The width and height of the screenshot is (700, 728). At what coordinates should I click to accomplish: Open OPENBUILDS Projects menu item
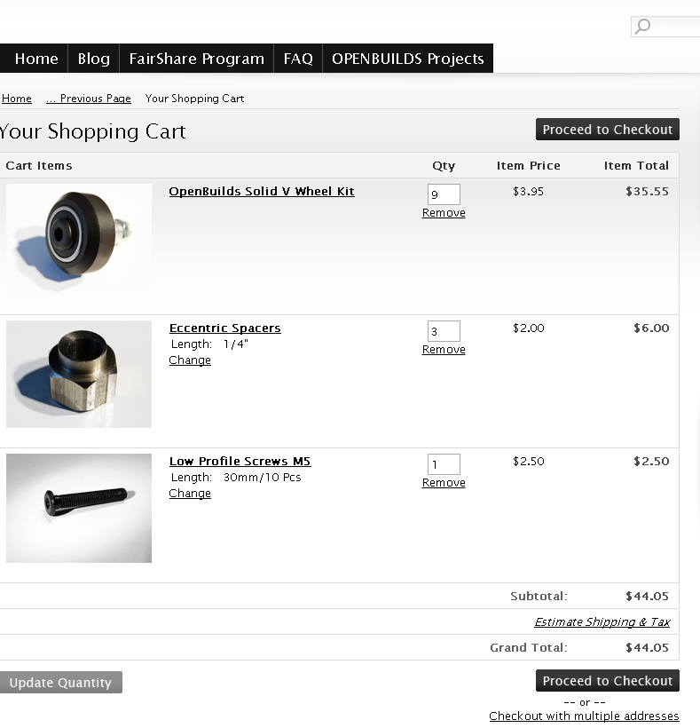[x=407, y=59]
